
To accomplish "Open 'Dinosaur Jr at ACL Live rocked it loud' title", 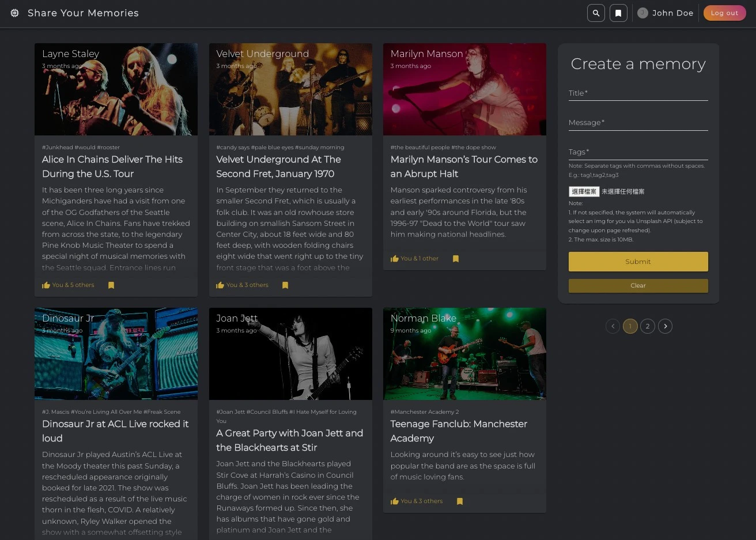I will click(115, 431).
